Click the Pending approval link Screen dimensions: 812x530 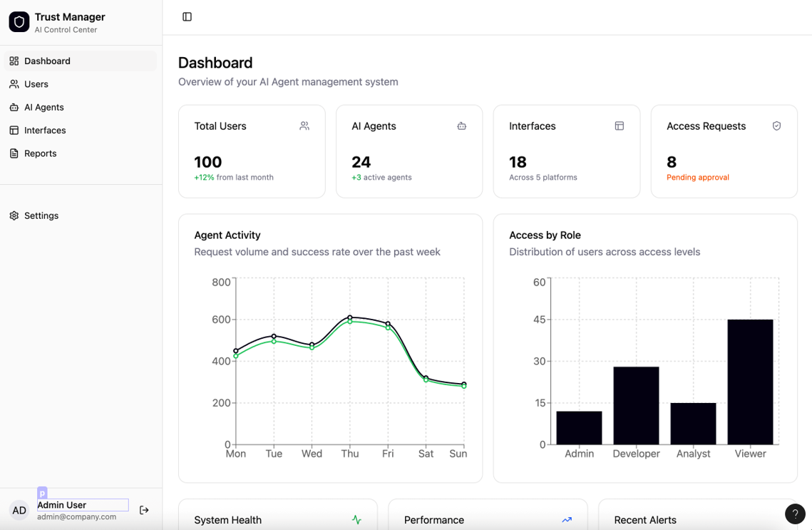click(697, 178)
